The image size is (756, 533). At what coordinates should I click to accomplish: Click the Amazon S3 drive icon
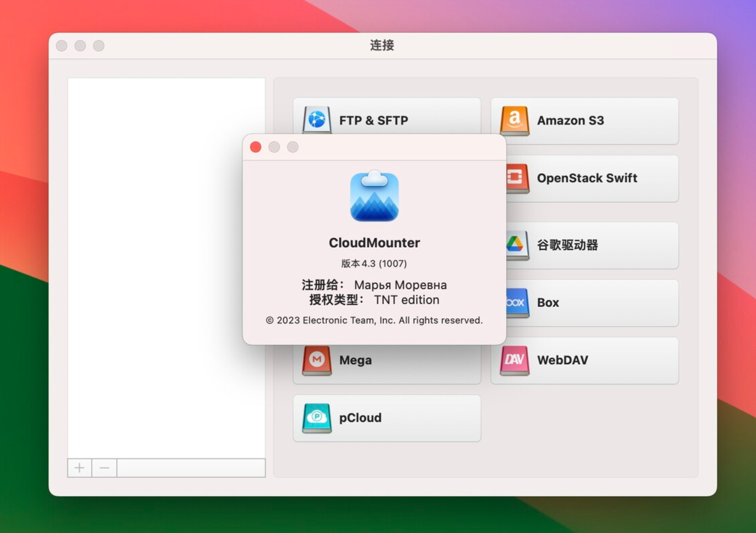514,121
